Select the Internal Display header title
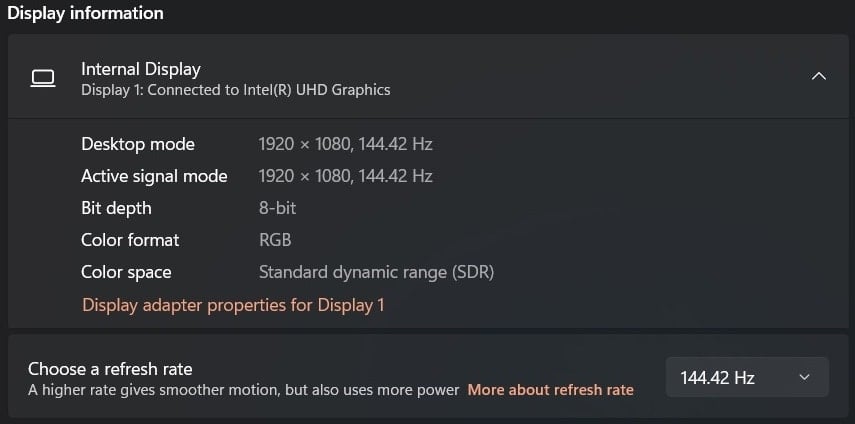 (141, 69)
